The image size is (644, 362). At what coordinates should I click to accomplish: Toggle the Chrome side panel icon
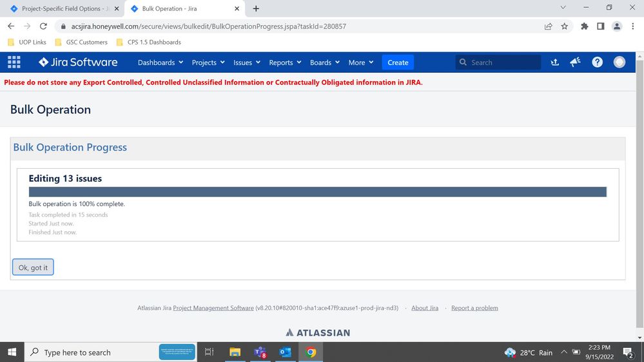(x=600, y=26)
